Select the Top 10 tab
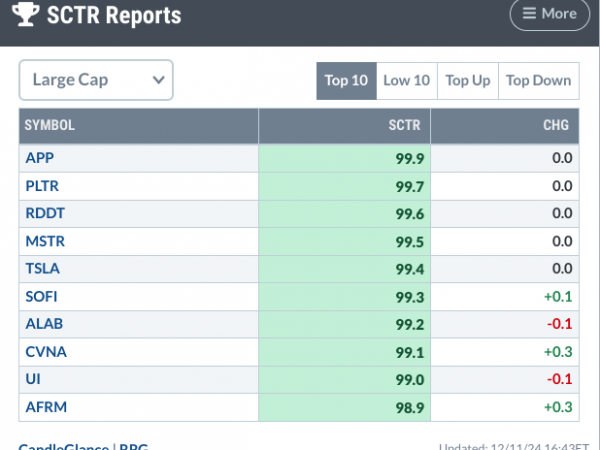The width and height of the screenshot is (600, 450). pyautogui.click(x=346, y=81)
